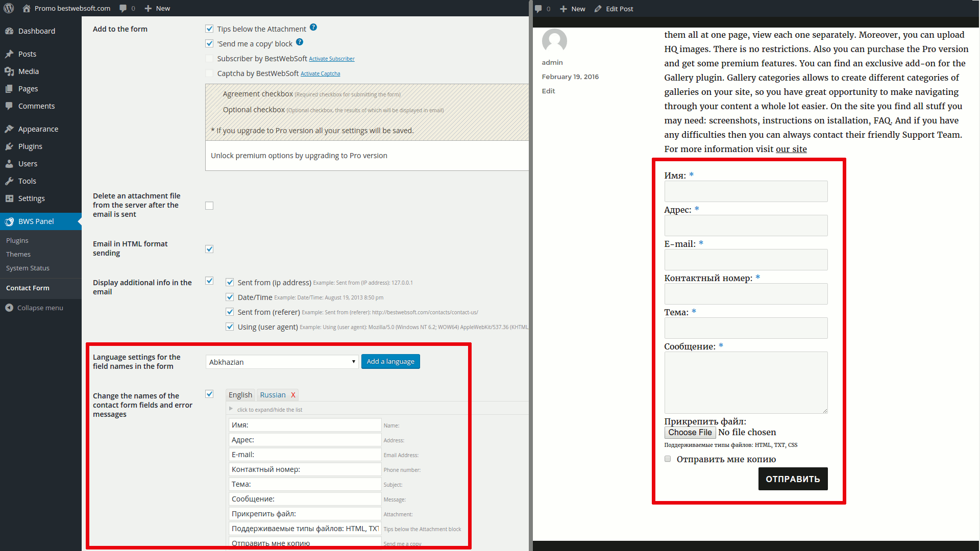Click the 'E-mail:' input on the form
The image size is (980, 551).
[x=746, y=260]
